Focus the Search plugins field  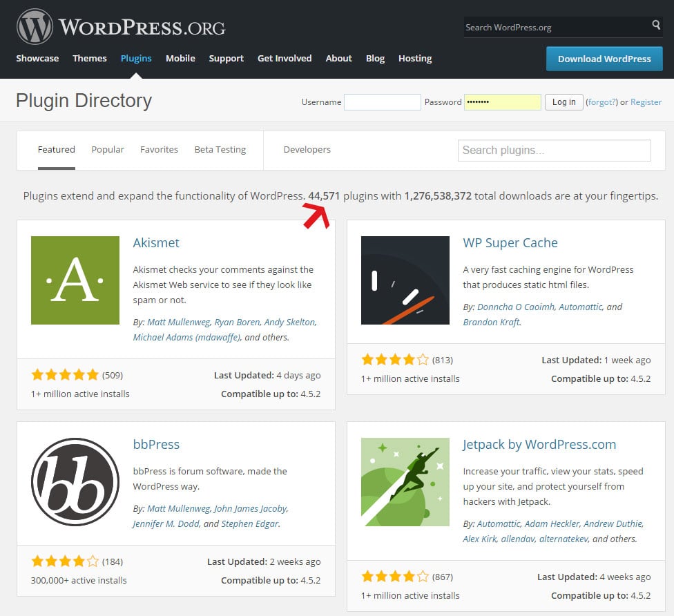coord(554,151)
